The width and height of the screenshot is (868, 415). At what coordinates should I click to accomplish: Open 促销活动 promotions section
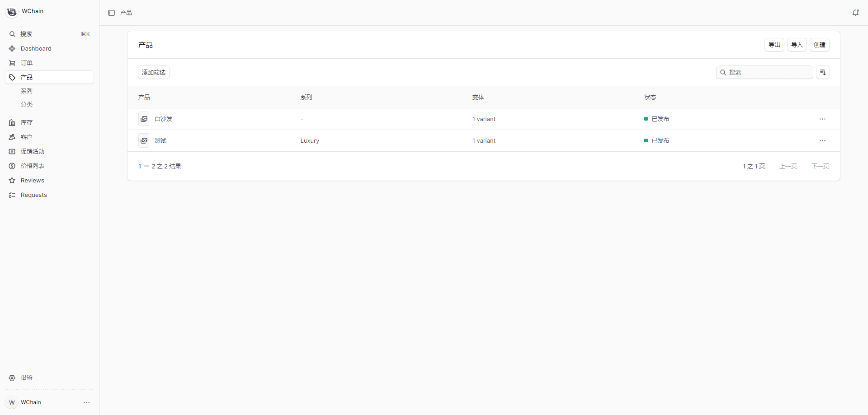[x=33, y=152]
